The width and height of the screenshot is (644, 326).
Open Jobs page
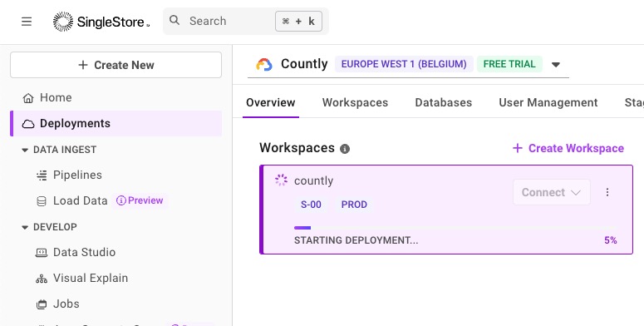pos(66,304)
